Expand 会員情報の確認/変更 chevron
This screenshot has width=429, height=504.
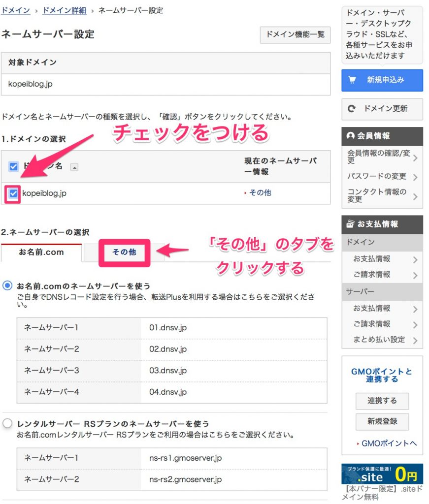(x=415, y=157)
